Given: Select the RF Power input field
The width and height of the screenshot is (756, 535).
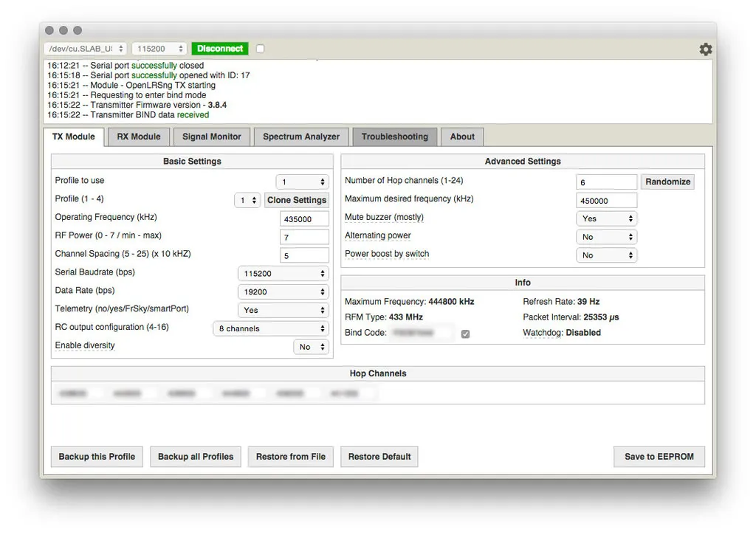Looking at the screenshot, I should [x=304, y=237].
